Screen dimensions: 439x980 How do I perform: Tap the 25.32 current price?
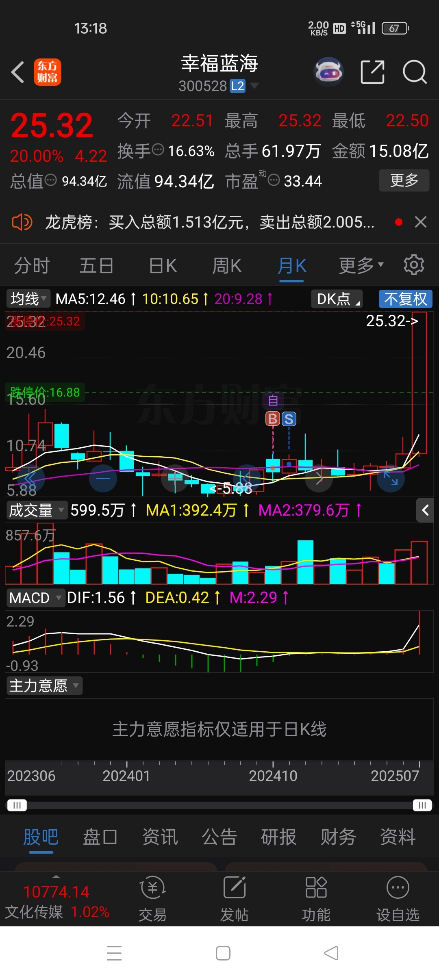click(x=52, y=125)
